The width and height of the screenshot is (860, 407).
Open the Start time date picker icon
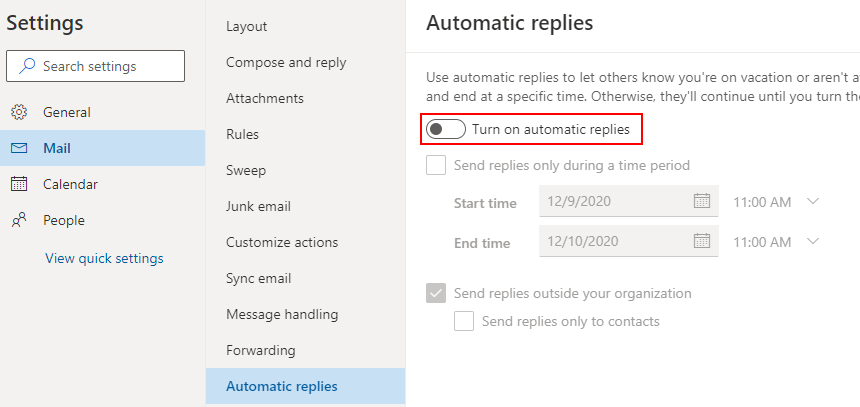coord(702,201)
